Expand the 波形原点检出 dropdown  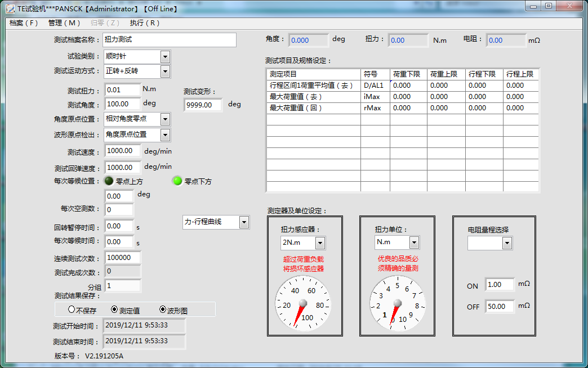pyautogui.click(x=165, y=135)
